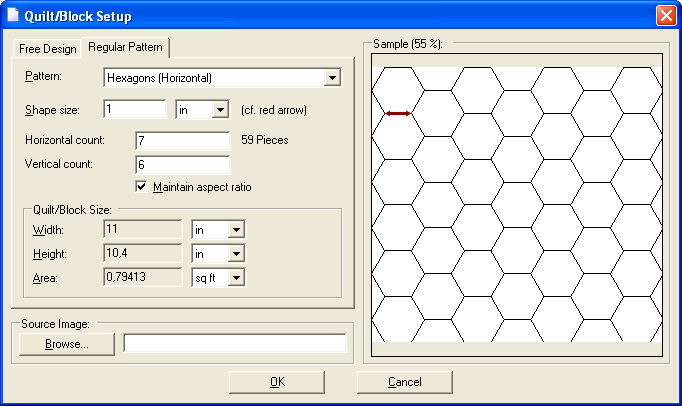The image size is (682, 406).
Task: Click the Browse button for Source Image
Action: 67,344
